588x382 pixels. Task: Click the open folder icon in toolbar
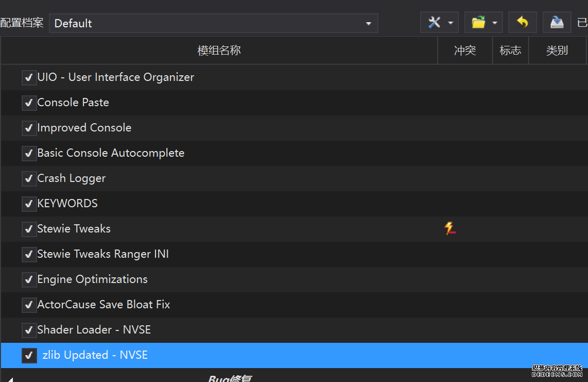tap(478, 23)
